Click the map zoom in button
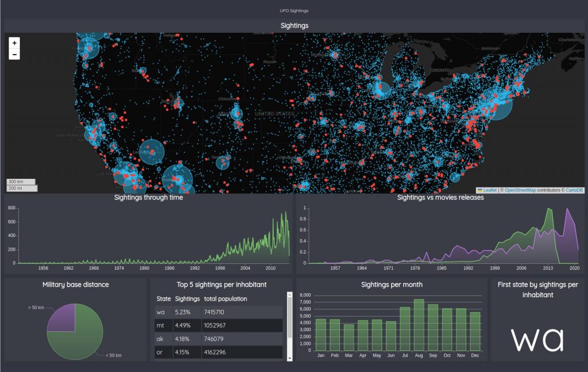Viewport: 588px width, 372px height. coord(14,43)
